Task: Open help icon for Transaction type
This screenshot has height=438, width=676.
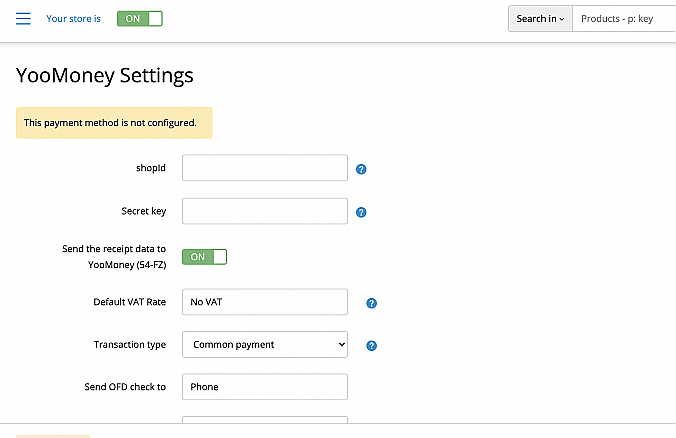Action: point(371,346)
